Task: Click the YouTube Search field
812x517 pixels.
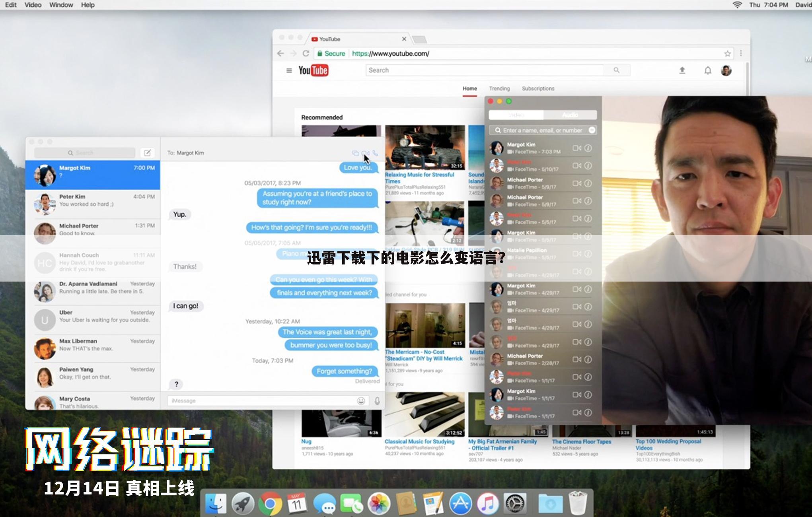Action: [x=485, y=70]
